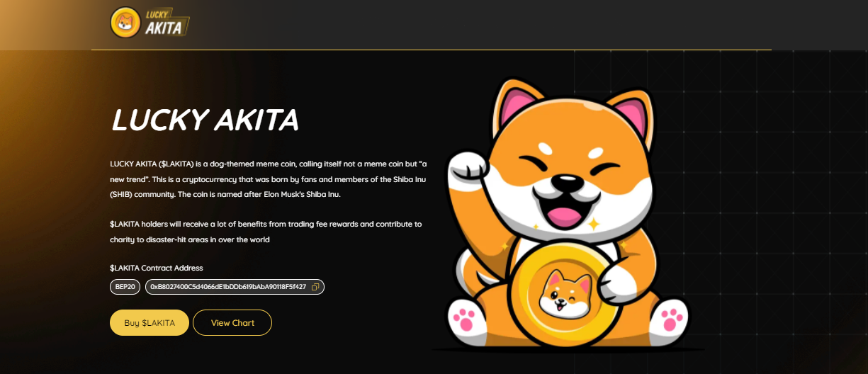
Task: Select the BEP20 network badge
Action: (x=125, y=287)
